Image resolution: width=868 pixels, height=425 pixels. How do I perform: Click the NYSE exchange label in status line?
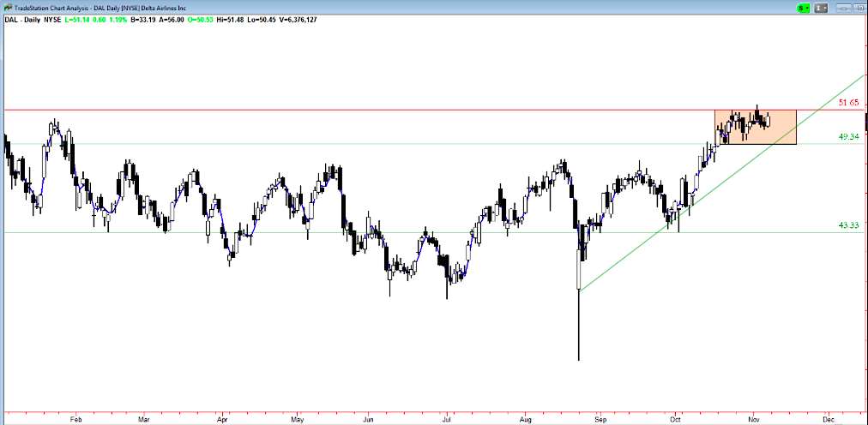click(54, 20)
